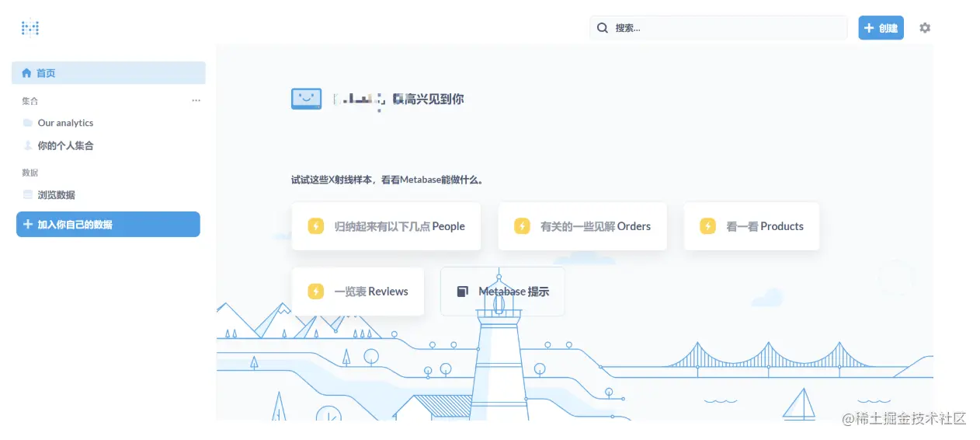Open the 一览表 Reviews card

(358, 292)
